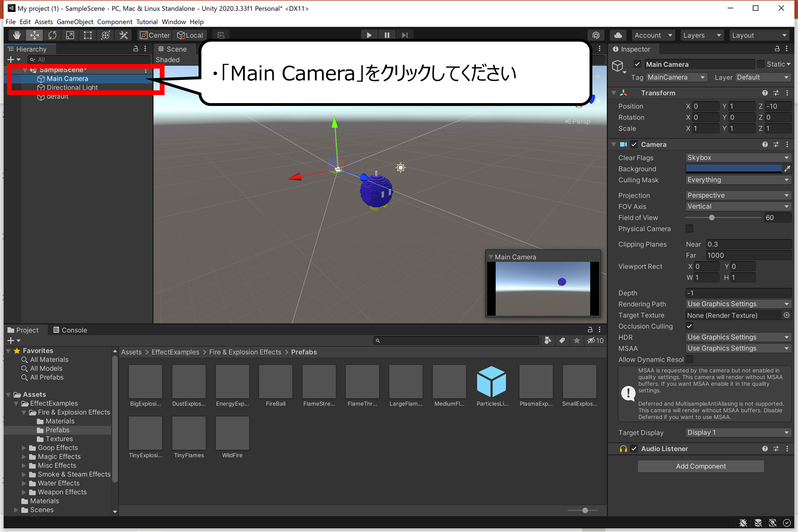798x532 pixels.
Task: Select the Move tool
Action: pos(35,35)
